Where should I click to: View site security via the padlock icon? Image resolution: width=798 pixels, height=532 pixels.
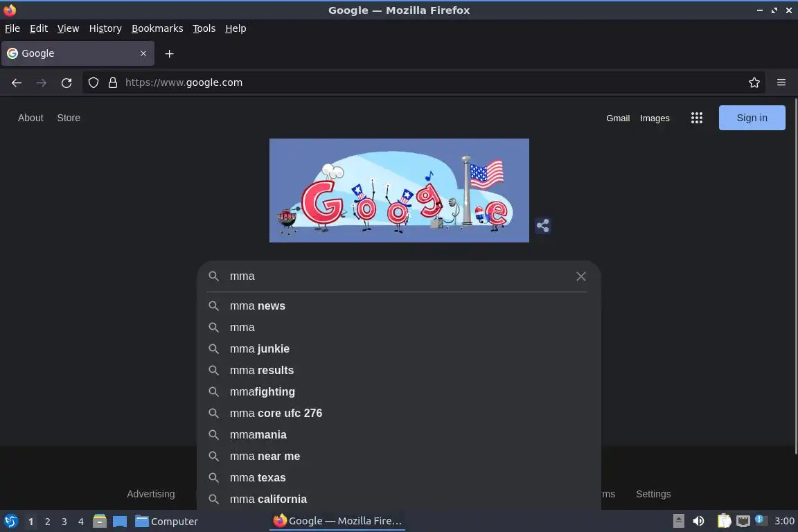113,82
